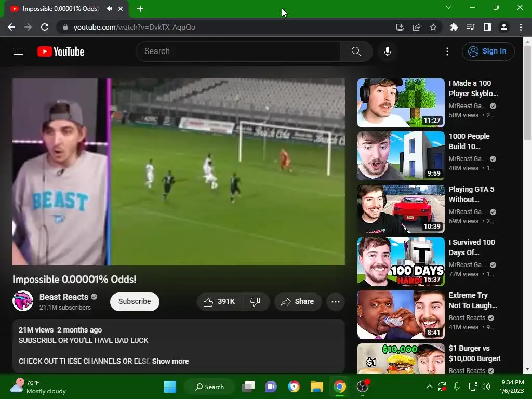This screenshot has height=399, width=532.
Task: Share this video
Action: click(x=298, y=302)
